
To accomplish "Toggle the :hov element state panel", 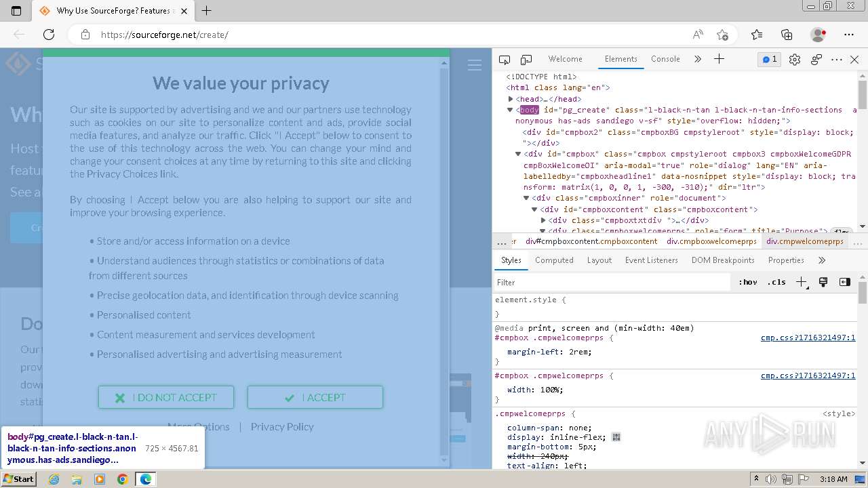I will (x=748, y=282).
